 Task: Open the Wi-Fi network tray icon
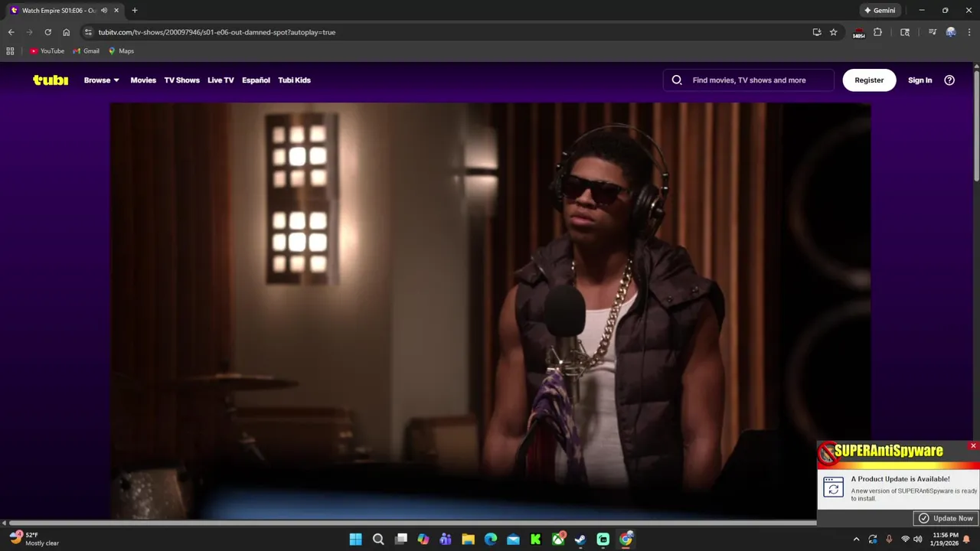click(905, 540)
